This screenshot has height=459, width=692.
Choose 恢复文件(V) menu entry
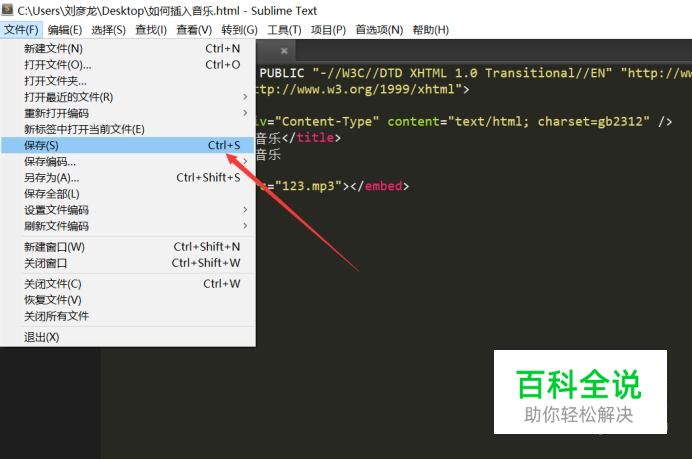click(x=128, y=300)
